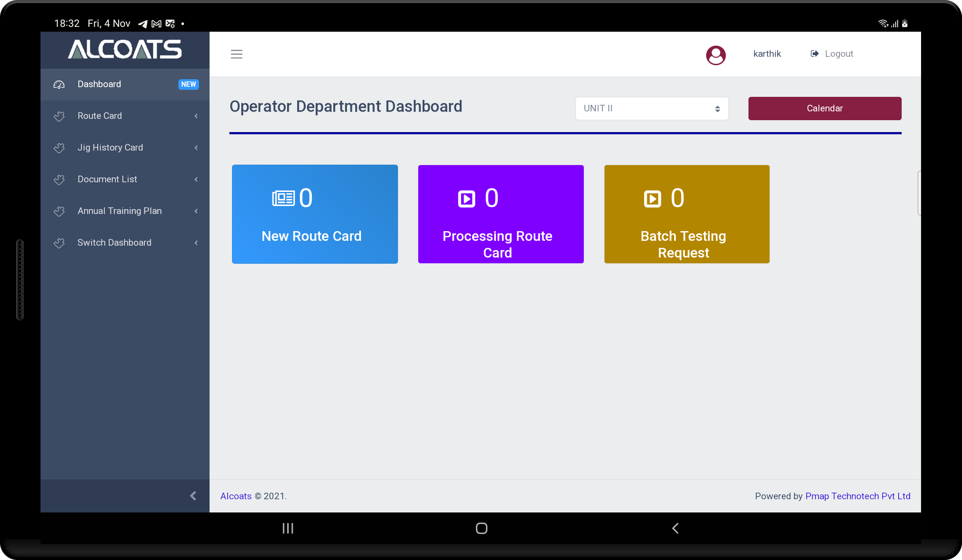Select Annual Training Plan menu item
This screenshot has width=962, height=560.
click(x=125, y=211)
